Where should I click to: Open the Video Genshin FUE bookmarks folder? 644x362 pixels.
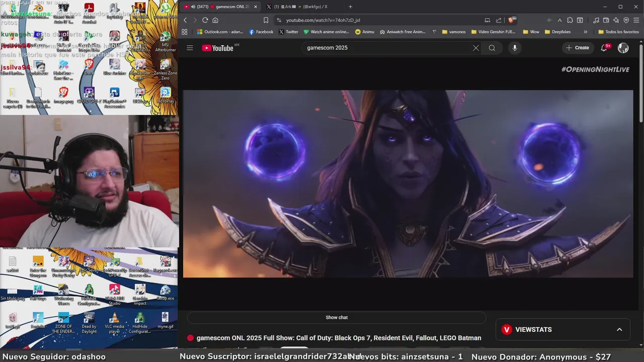(x=493, y=32)
